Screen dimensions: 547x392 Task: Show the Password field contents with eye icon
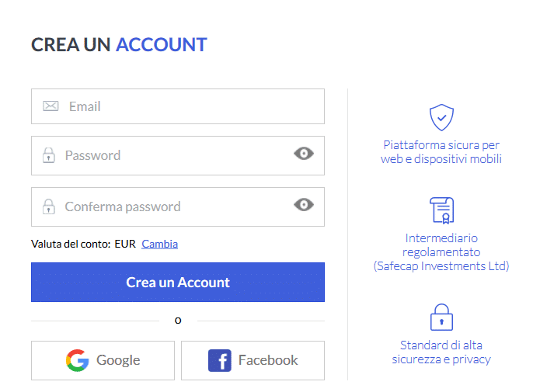(x=304, y=154)
